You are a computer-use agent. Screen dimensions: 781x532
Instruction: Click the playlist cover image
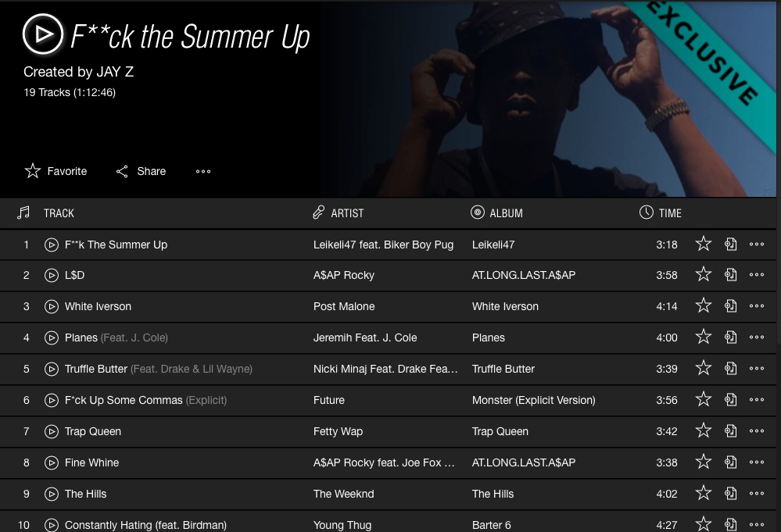pyautogui.click(x=547, y=98)
